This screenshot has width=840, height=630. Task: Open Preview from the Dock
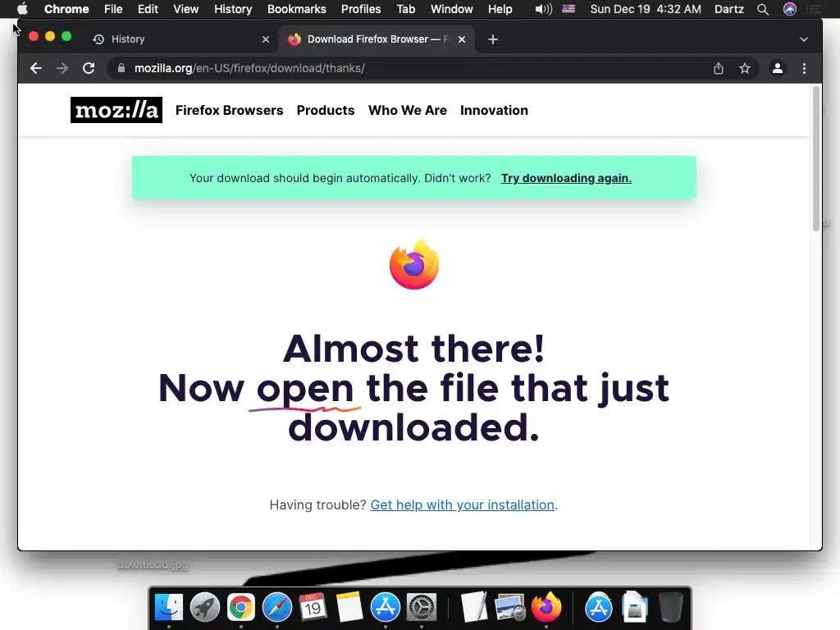point(510,608)
